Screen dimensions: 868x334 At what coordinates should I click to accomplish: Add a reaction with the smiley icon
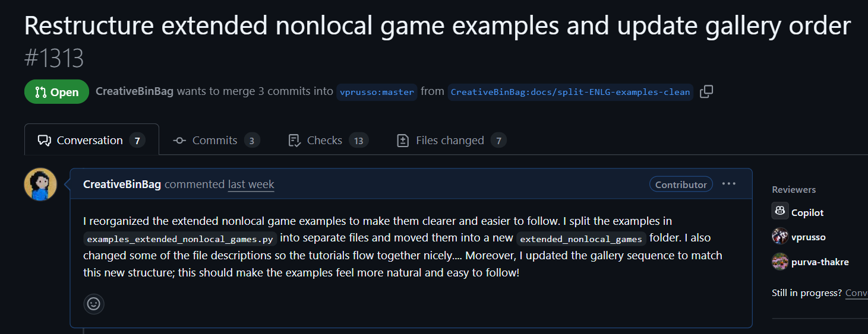coord(94,304)
